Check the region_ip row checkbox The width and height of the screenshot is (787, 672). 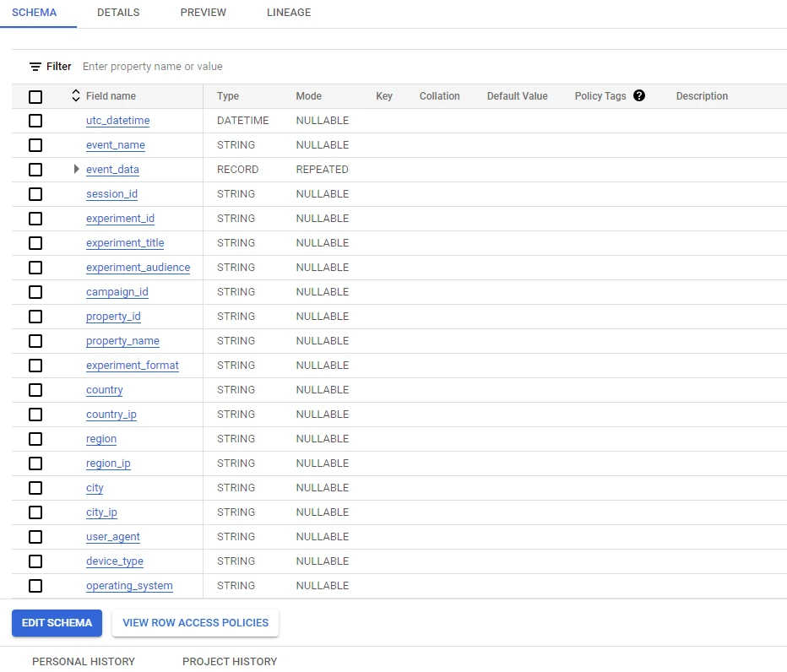click(x=35, y=463)
